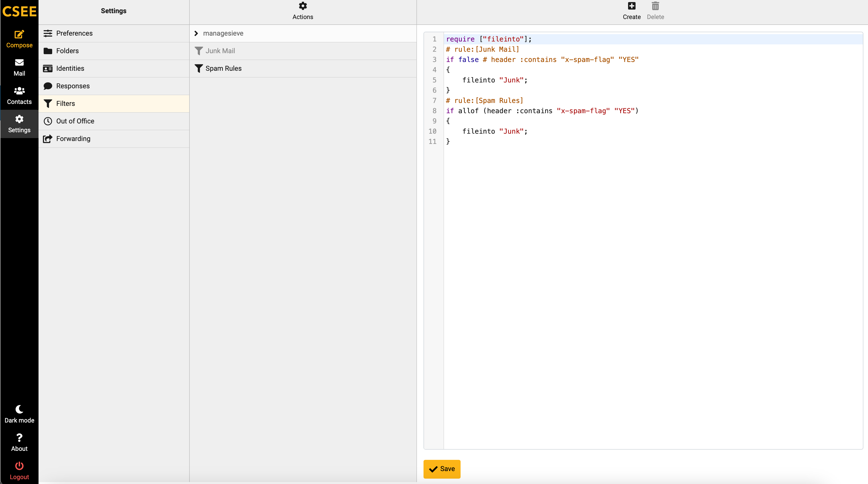Open the Preferences section
Image resolution: width=868 pixels, height=484 pixels.
tap(114, 33)
